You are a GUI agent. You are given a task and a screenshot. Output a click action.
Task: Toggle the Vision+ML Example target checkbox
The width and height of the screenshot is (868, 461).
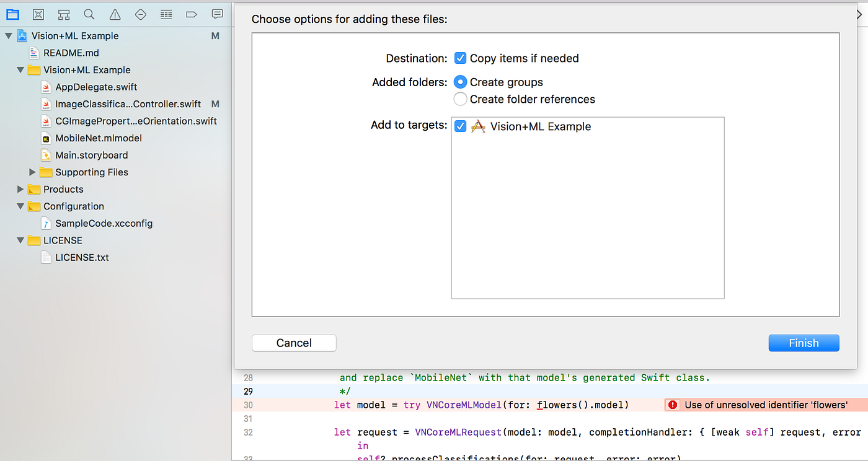[460, 126]
